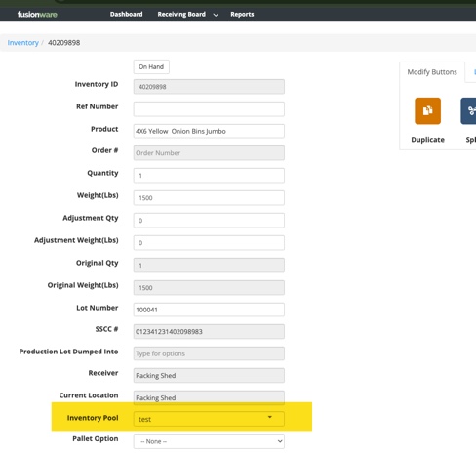Click the orange Duplicate icon

[427, 111]
